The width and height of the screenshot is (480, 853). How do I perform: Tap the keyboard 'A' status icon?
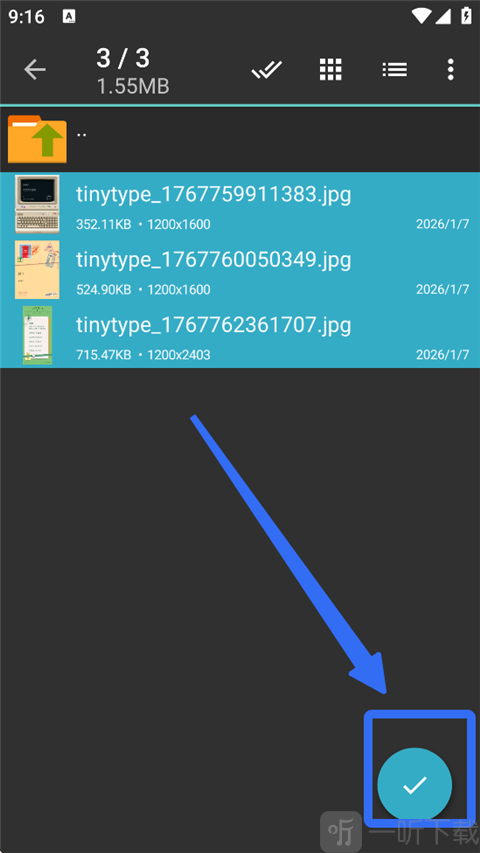click(69, 16)
